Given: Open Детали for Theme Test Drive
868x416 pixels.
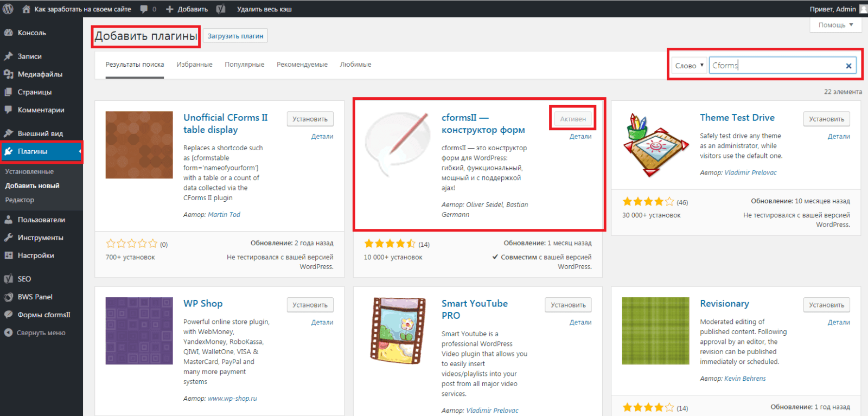Looking at the screenshot, I should coord(839,137).
